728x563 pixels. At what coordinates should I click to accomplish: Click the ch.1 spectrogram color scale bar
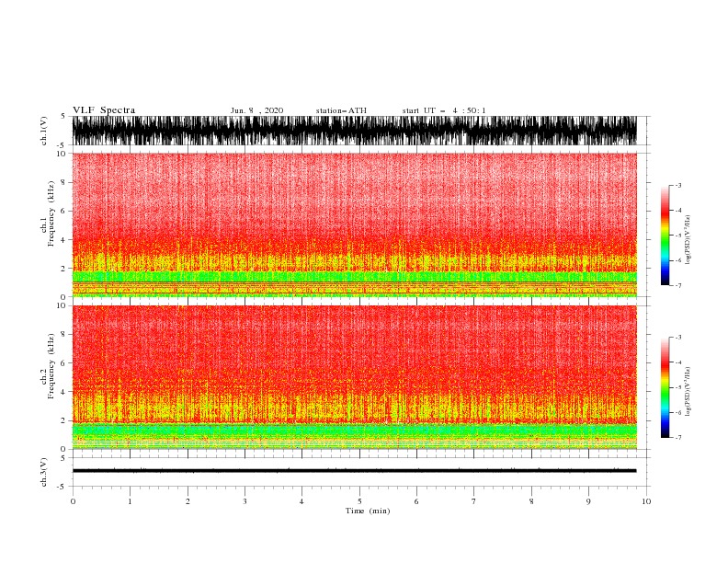click(x=665, y=236)
